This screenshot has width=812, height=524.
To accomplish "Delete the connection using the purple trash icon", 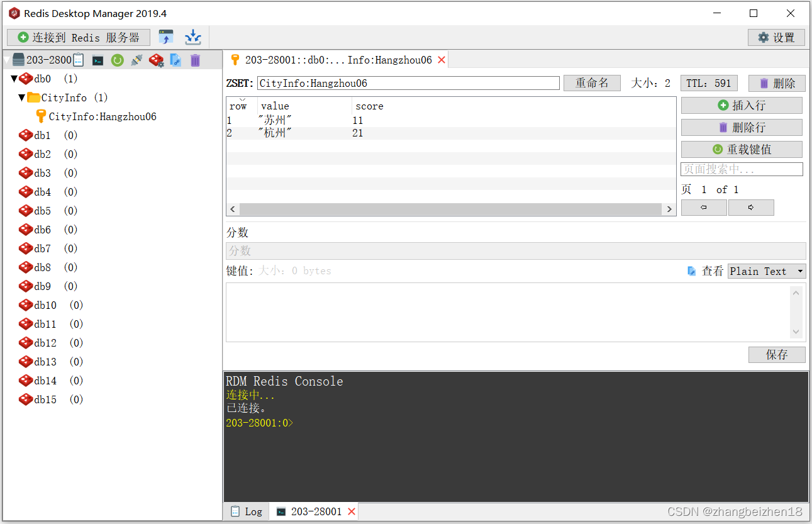I will [195, 60].
